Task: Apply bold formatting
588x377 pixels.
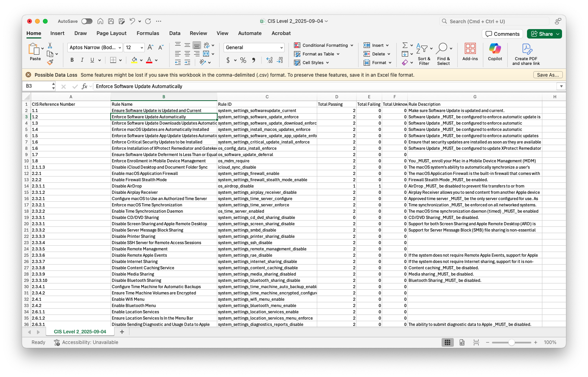Action: pyautogui.click(x=72, y=60)
